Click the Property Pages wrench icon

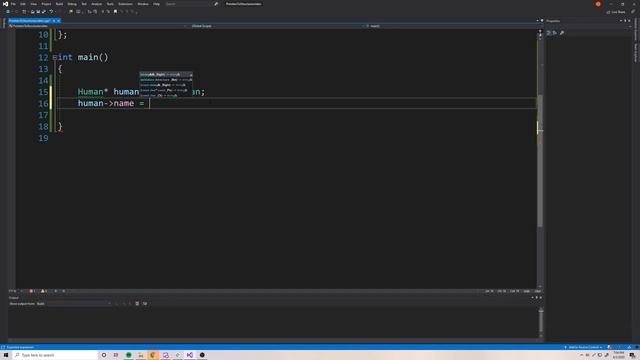click(x=562, y=33)
